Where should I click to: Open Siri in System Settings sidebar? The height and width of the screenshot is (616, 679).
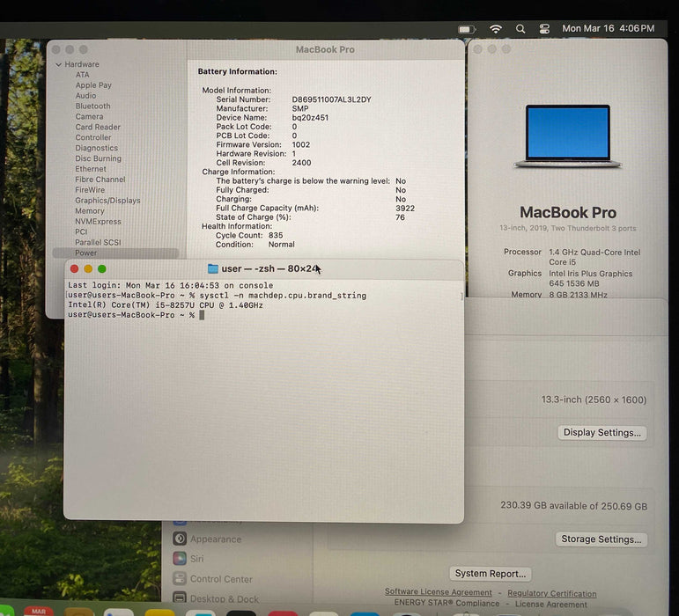[x=188, y=559]
